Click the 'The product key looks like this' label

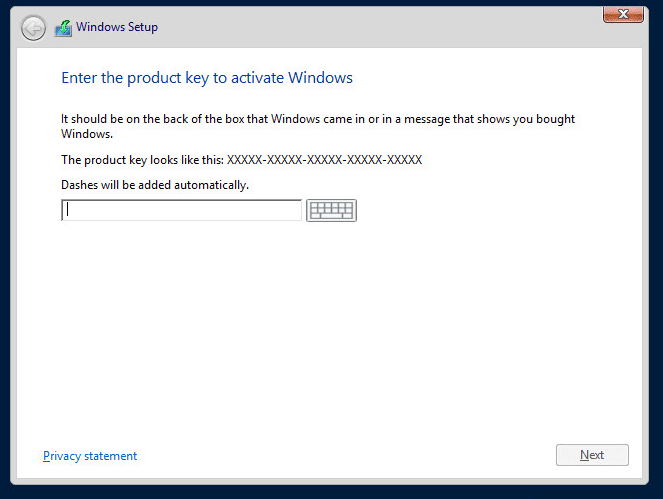click(142, 160)
